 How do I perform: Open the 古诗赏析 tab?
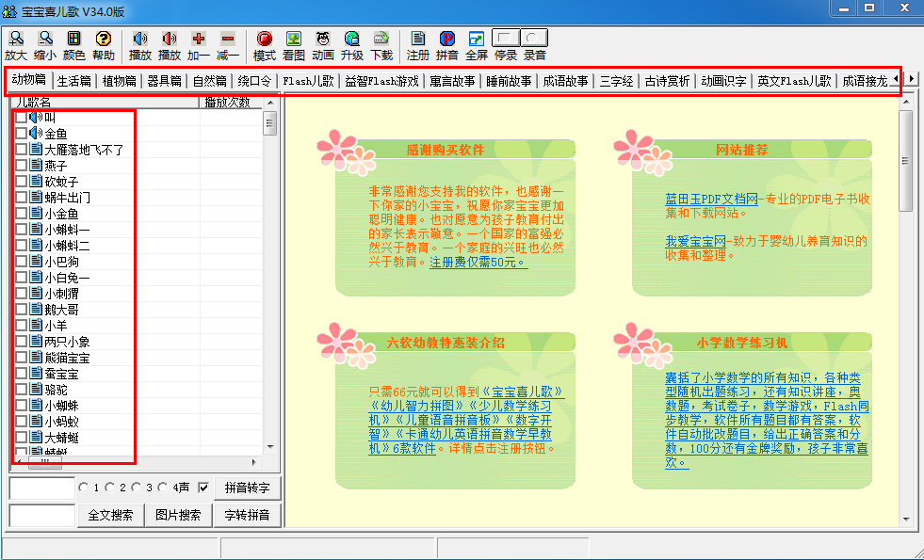[x=667, y=81]
